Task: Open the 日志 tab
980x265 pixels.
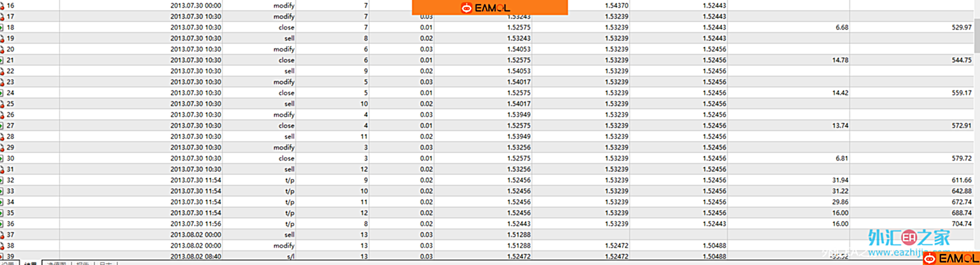Action: [x=106, y=263]
